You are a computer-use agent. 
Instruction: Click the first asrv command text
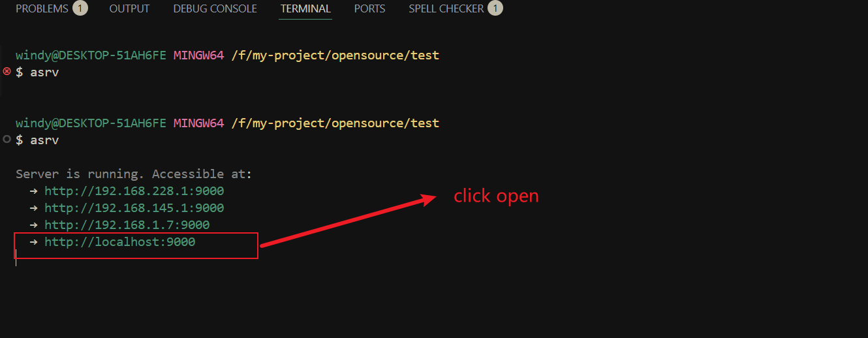pyautogui.click(x=44, y=72)
